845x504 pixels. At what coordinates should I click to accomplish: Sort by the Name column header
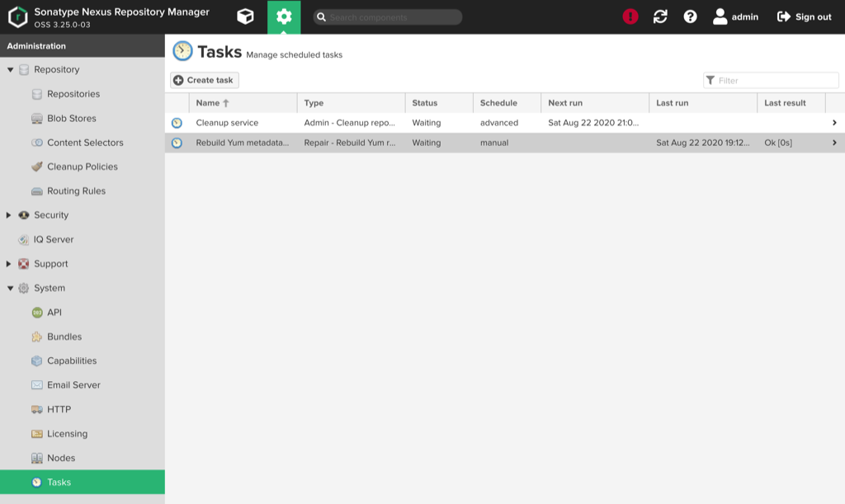[243, 103]
